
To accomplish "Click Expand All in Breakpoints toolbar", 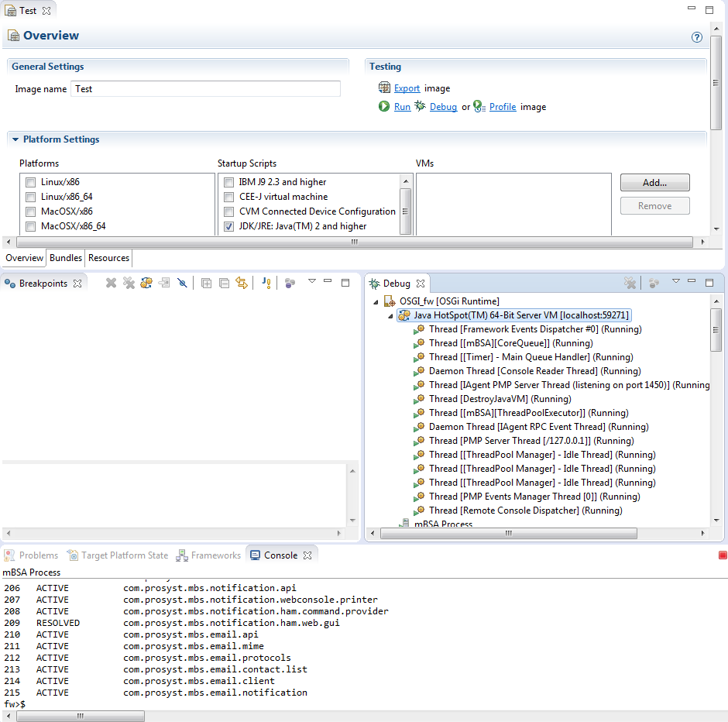I will (x=206, y=284).
